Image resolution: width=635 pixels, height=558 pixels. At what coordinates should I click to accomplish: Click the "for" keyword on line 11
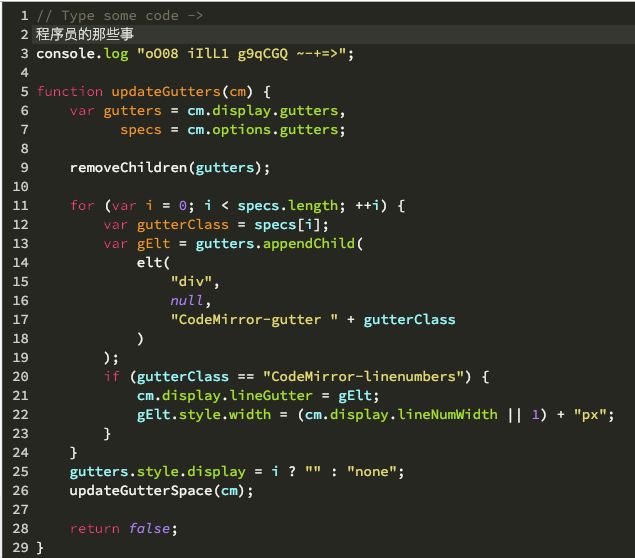[x=82, y=205]
